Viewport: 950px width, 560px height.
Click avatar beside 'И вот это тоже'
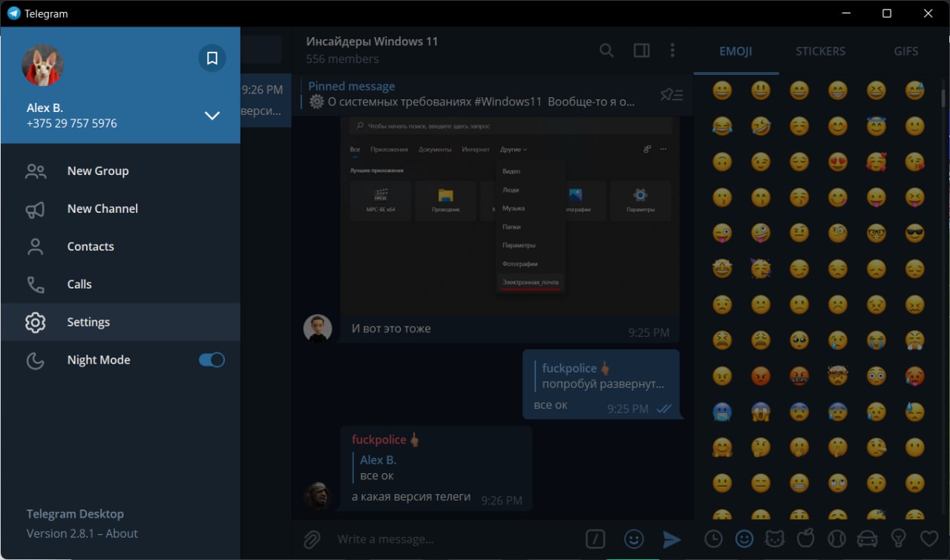318,329
